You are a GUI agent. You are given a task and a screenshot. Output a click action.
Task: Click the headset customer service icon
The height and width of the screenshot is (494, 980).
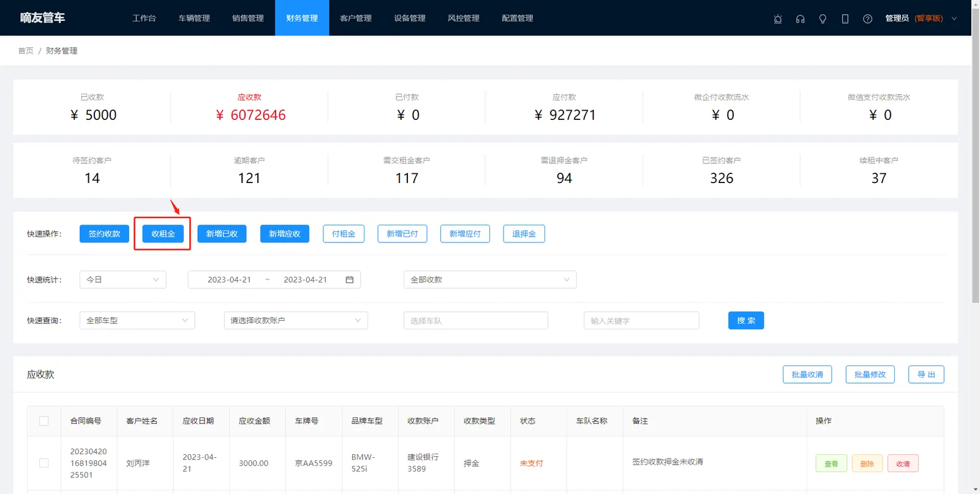(800, 18)
